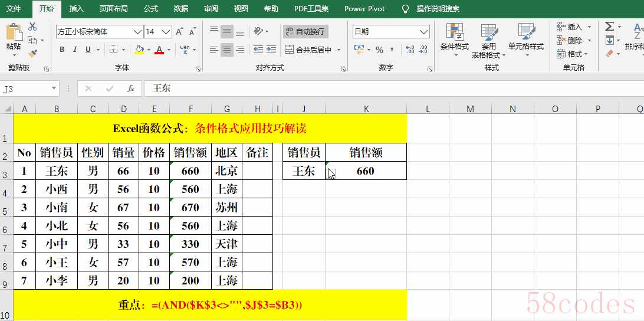Click the select-all corner triangle
Image resolution: width=644 pixels, height=321 pixels.
(8, 109)
